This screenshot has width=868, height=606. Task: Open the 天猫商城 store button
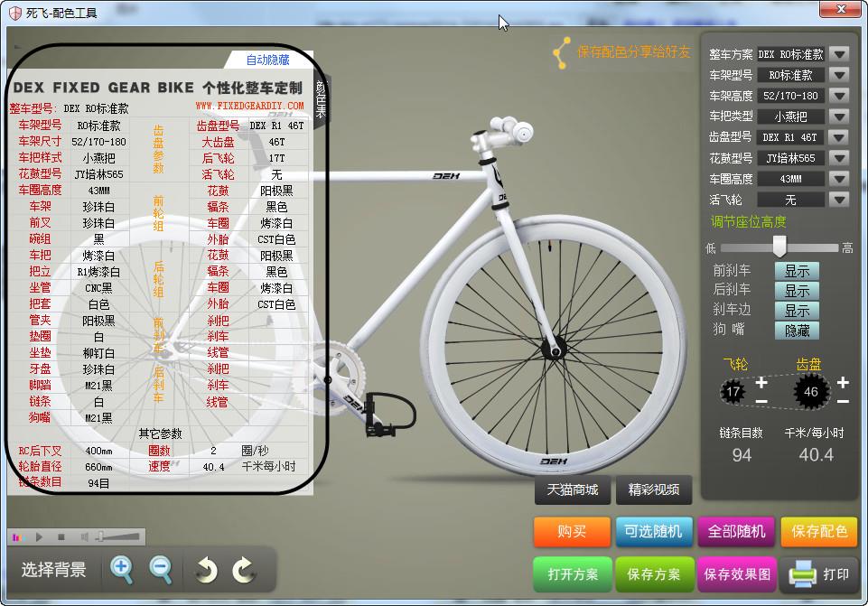point(573,489)
